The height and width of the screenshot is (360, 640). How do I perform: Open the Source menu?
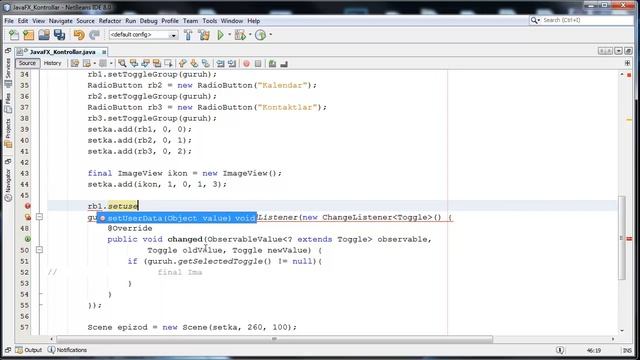coord(85,21)
